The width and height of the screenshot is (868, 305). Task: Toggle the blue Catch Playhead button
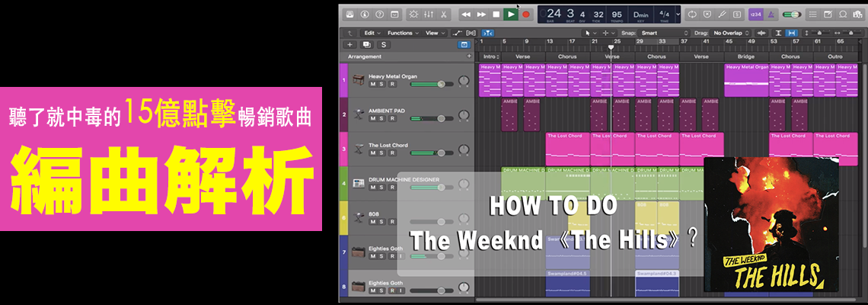tap(487, 34)
